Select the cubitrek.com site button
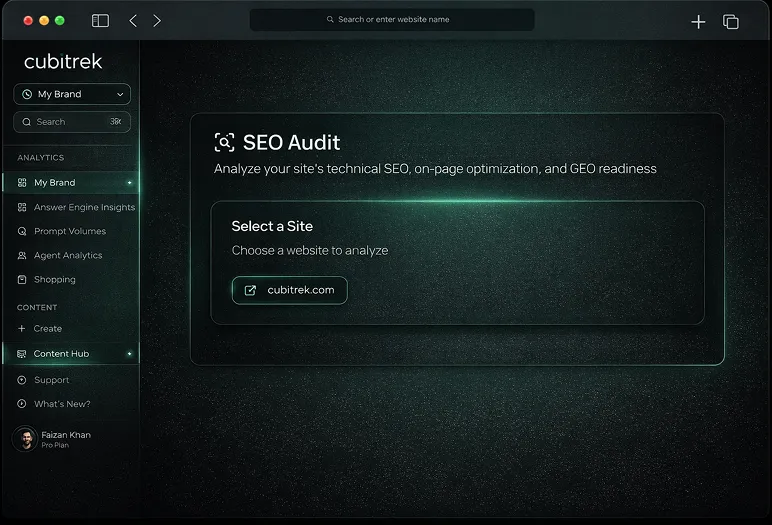Viewport: 772px width, 525px height. [290, 290]
